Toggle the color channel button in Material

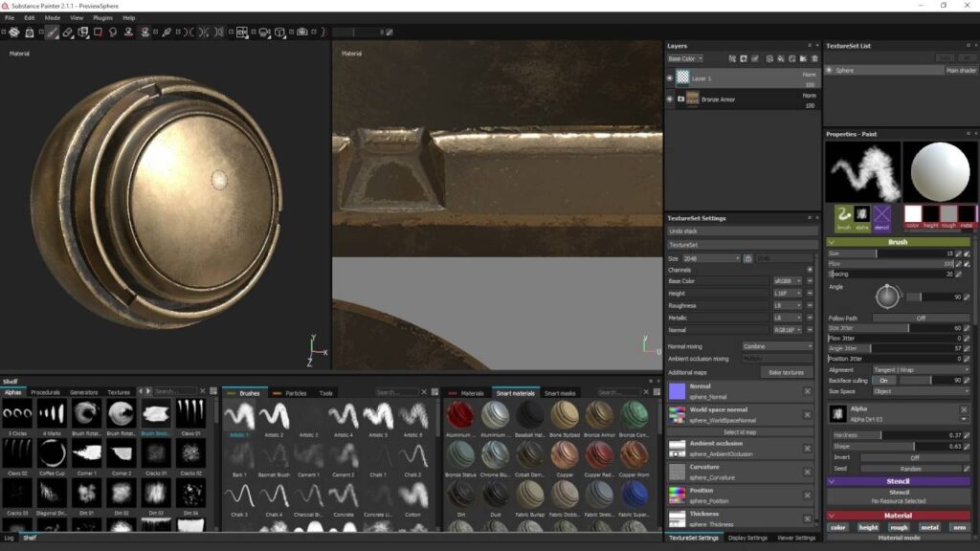pos(838,527)
